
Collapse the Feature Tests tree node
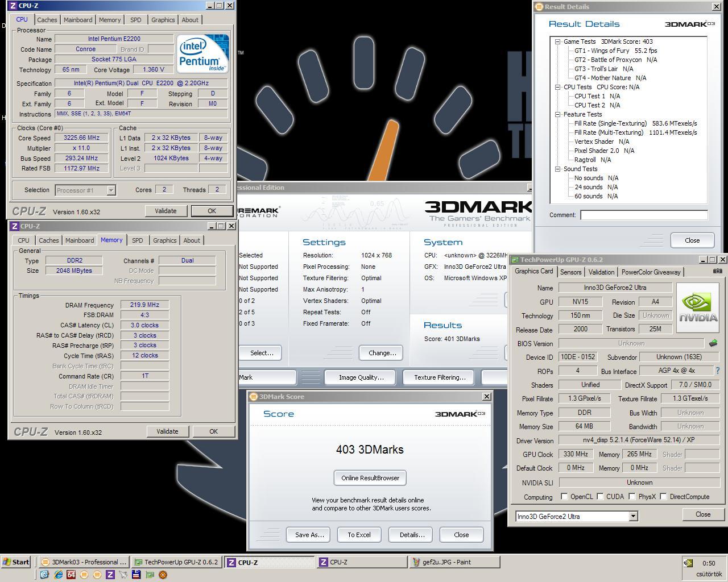click(x=558, y=114)
